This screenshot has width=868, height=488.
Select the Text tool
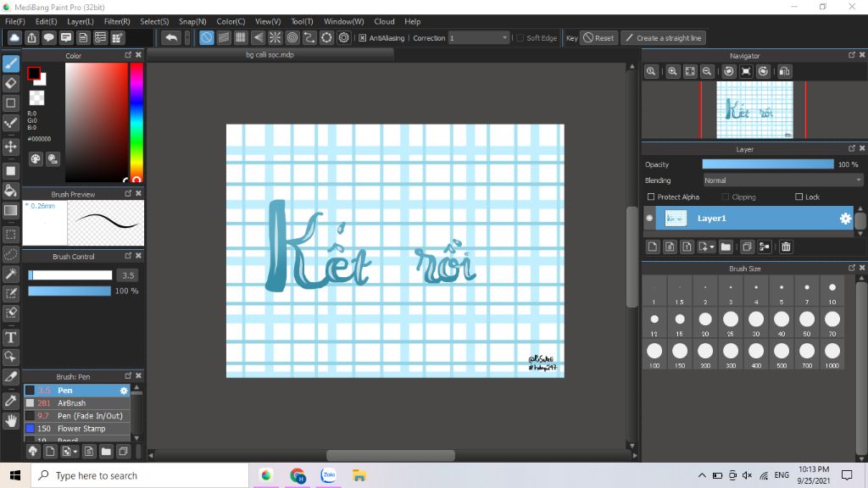[x=10, y=337]
